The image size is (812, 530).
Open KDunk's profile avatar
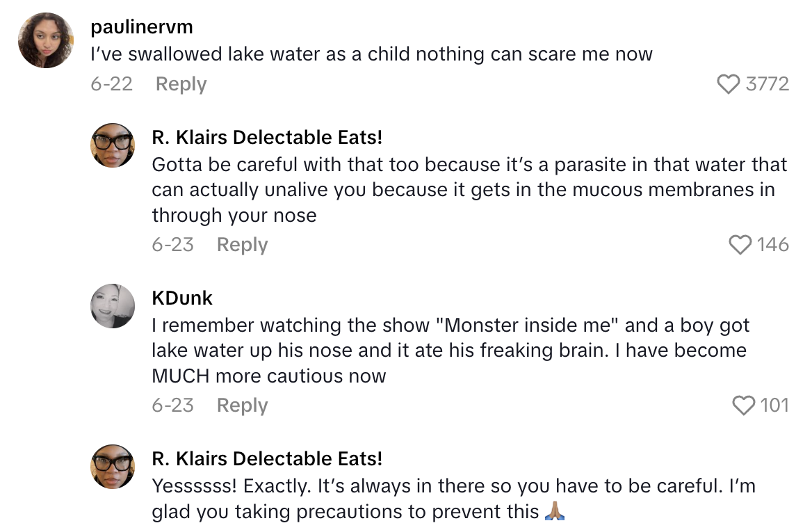112,305
